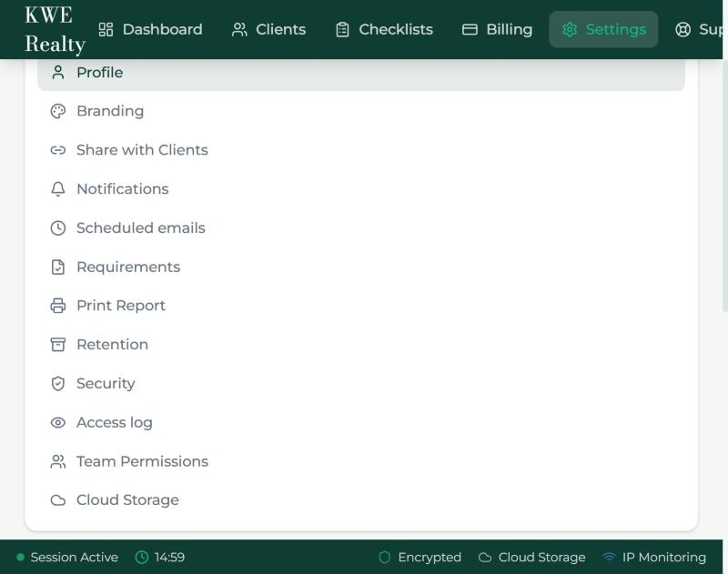Click the Session Active status text
728x574 pixels.
[x=75, y=558]
